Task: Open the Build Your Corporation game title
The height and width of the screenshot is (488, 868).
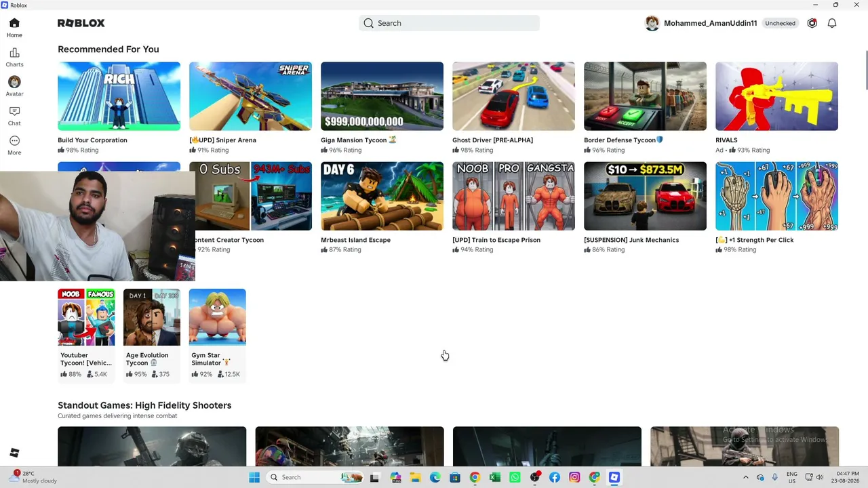Action: [92, 140]
